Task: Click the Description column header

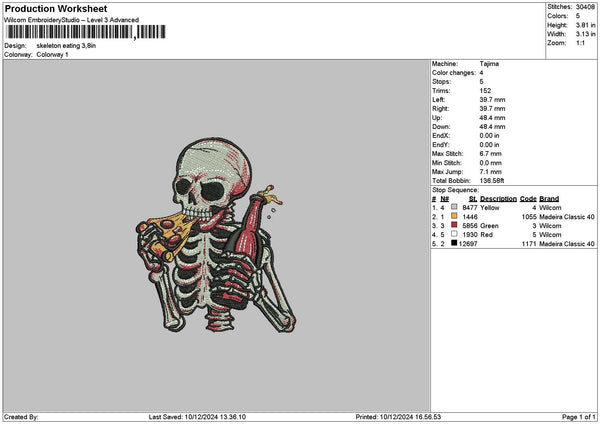Action: click(499, 198)
